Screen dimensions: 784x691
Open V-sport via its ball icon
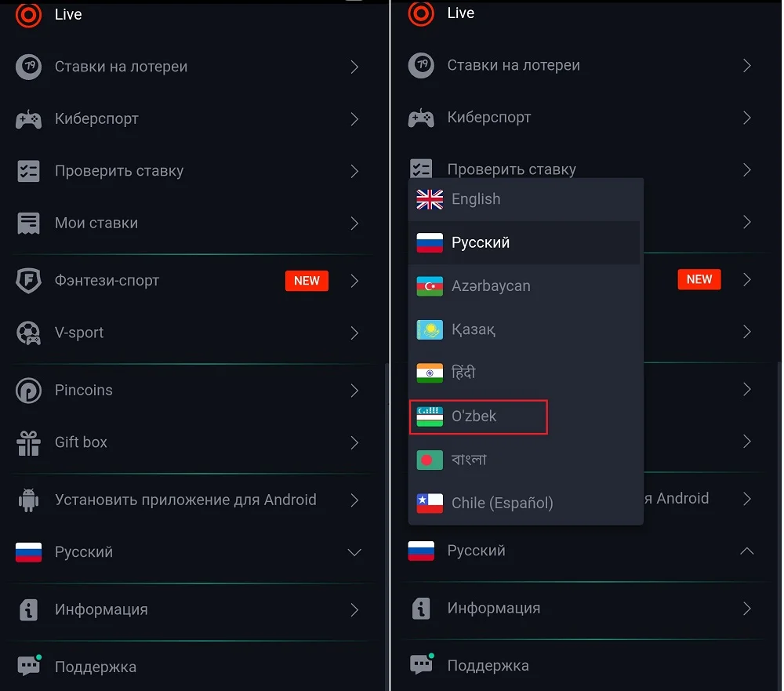tap(28, 333)
